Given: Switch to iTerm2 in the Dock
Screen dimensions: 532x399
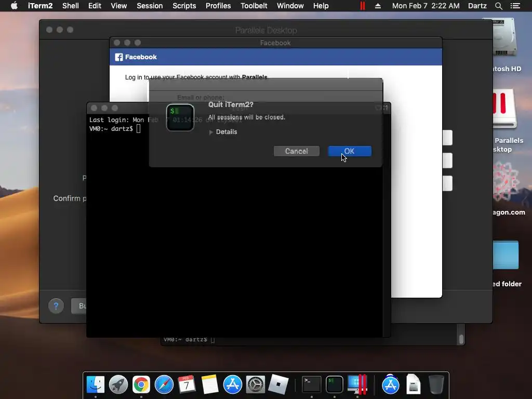Looking at the screenshot, I should pos(334,384).
